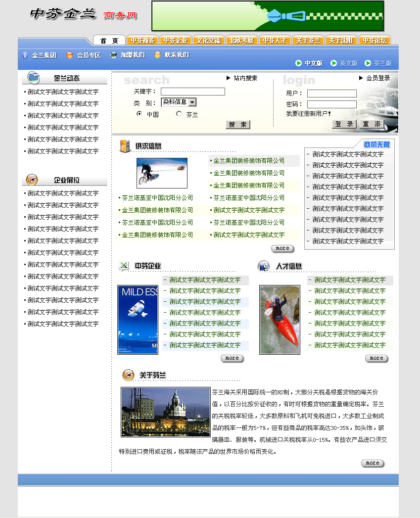The width and height of the screenshot is (420, 518).
Task: Click the 加盟我们 icon
Action: 113,55
